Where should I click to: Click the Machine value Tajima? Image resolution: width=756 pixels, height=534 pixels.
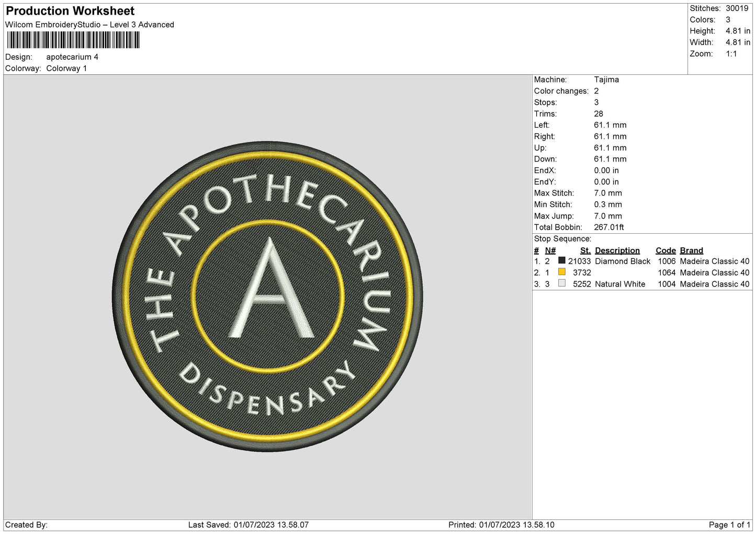(606, 79)
